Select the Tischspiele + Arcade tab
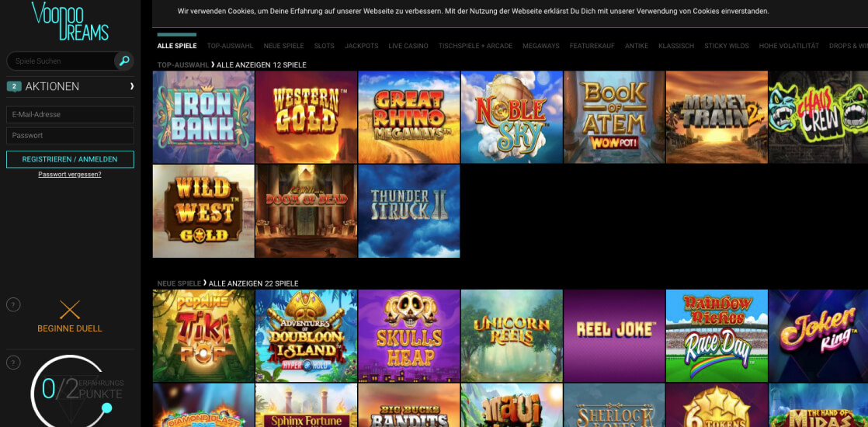868x427 pixels. click(475, 46)
